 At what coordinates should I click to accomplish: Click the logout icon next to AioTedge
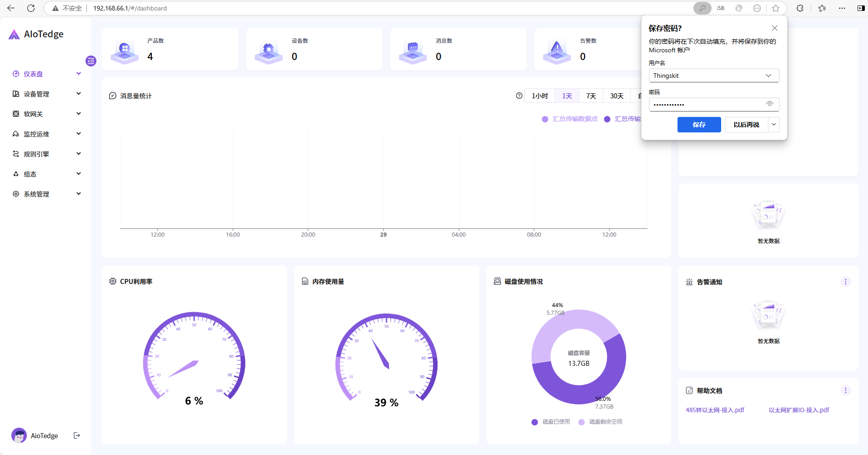click(x=77, y=435)
